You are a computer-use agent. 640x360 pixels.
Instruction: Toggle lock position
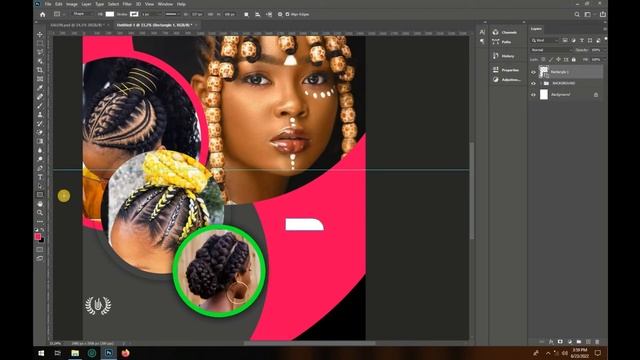point(558,60)
